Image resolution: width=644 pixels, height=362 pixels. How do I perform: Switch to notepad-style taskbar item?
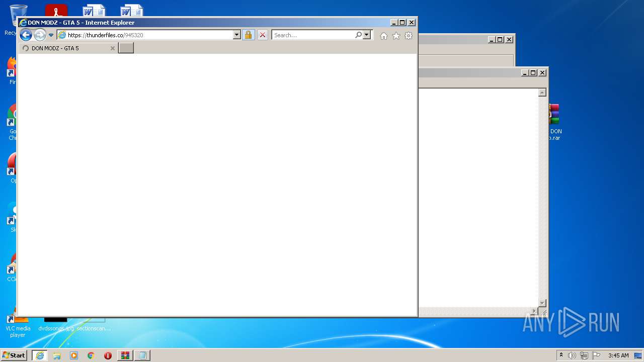pyautogui.click(x=142, y=355)
